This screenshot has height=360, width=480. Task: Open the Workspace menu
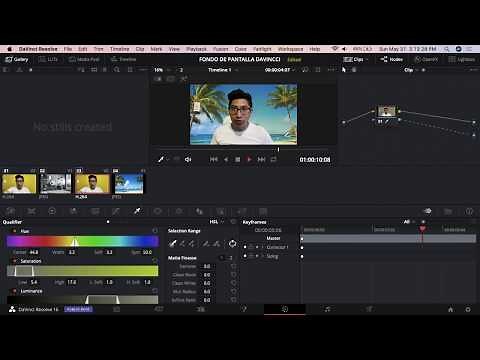point(290,49)
